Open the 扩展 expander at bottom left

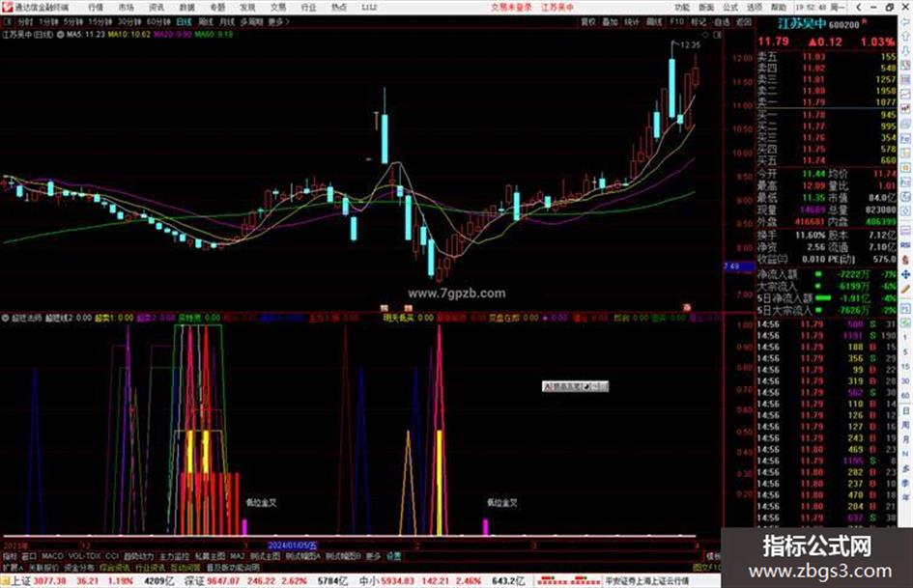point(13,567)
